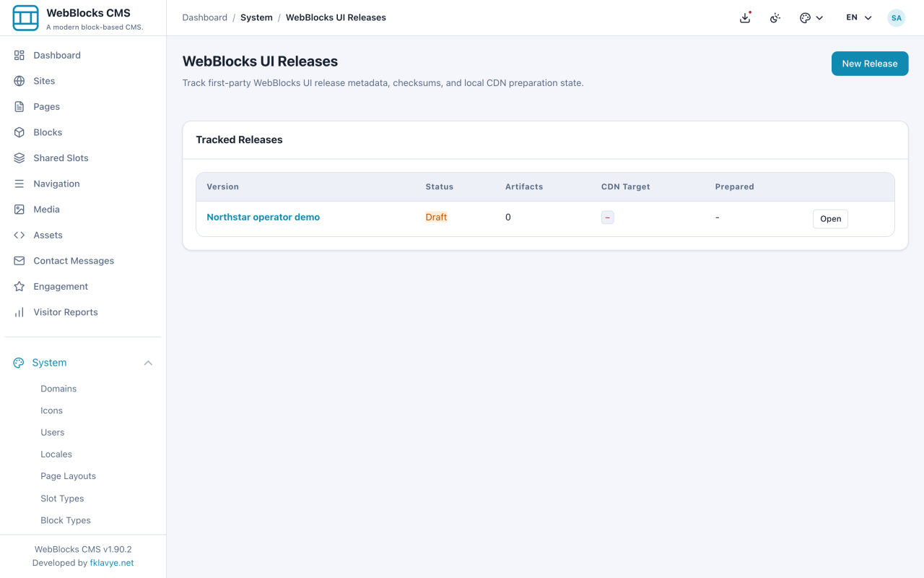Click the Engagement star icon
This screenshot has width=924, height=578.
[x=19, y=286]
